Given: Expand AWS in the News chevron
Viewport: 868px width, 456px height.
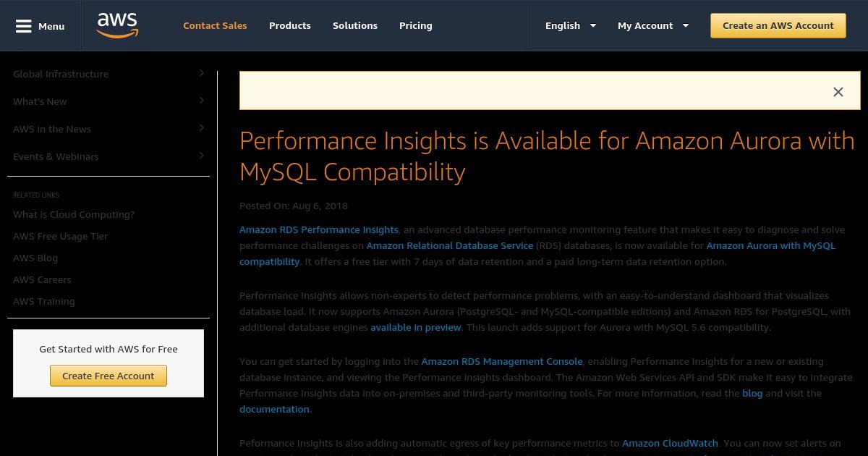Looking at the screenshot, I should coord(202,128).
